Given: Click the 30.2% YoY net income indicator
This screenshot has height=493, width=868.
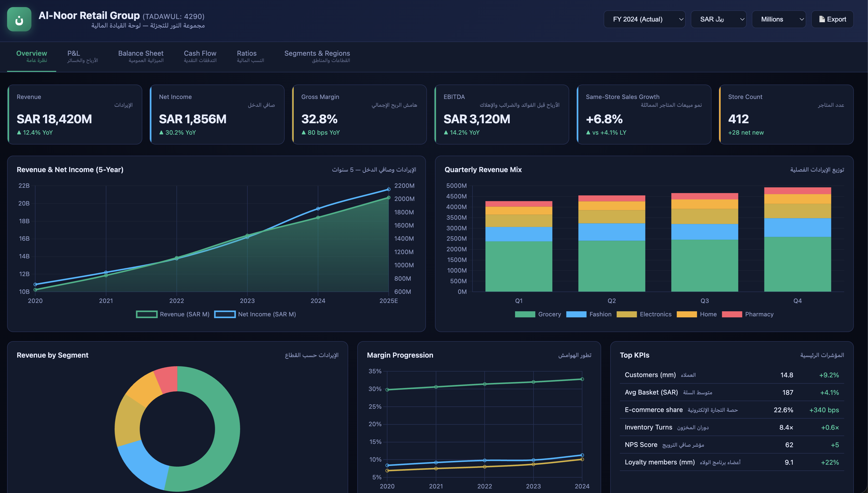Looking at the screenshot, I should click(177, 133).
